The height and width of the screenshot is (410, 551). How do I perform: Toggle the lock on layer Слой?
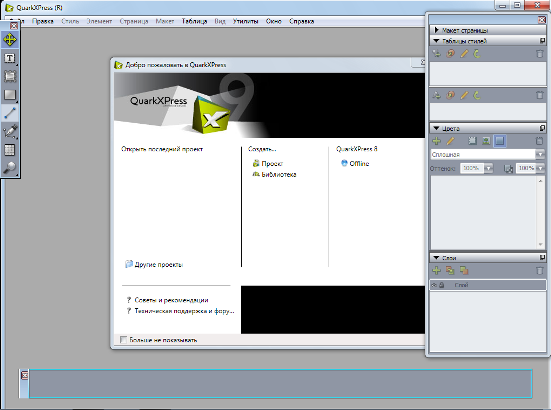tap(441, 285)
